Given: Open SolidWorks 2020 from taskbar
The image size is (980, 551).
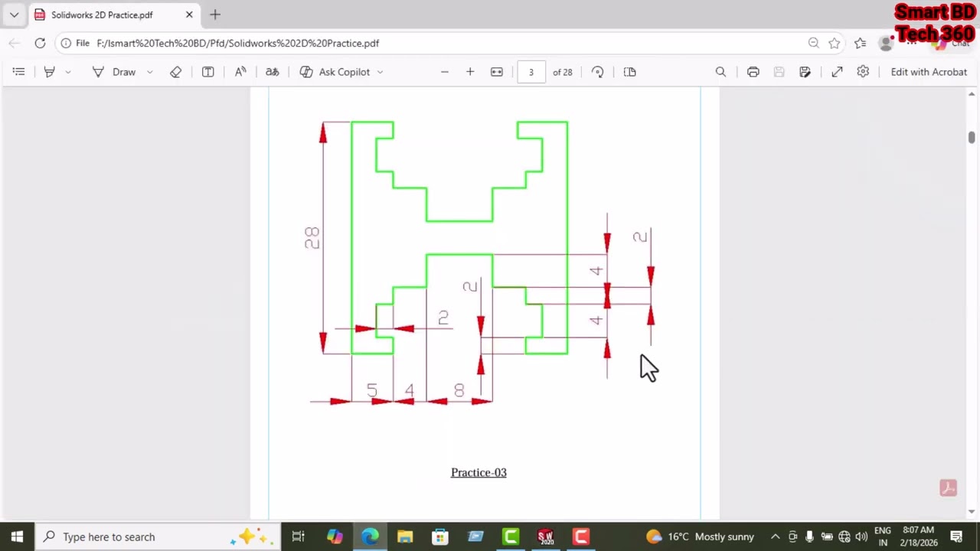Looking at the screenshot, I should (x=546, y=536).
